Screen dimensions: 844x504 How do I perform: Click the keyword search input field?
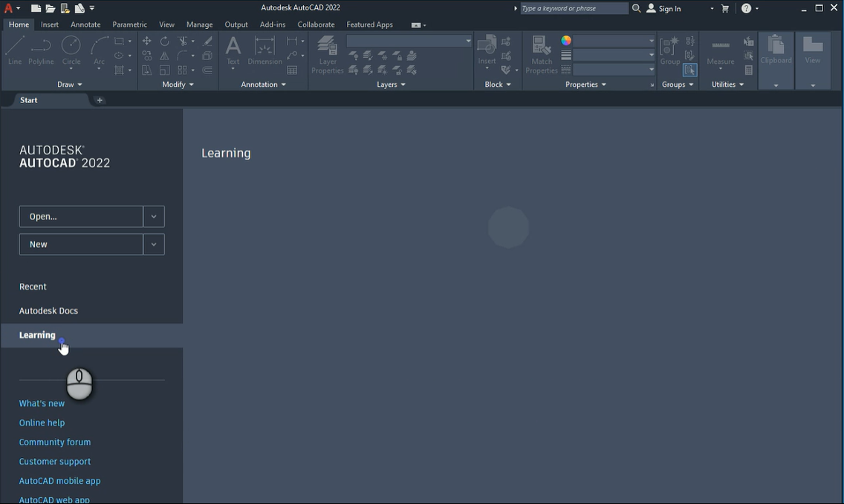pos(574,8)
